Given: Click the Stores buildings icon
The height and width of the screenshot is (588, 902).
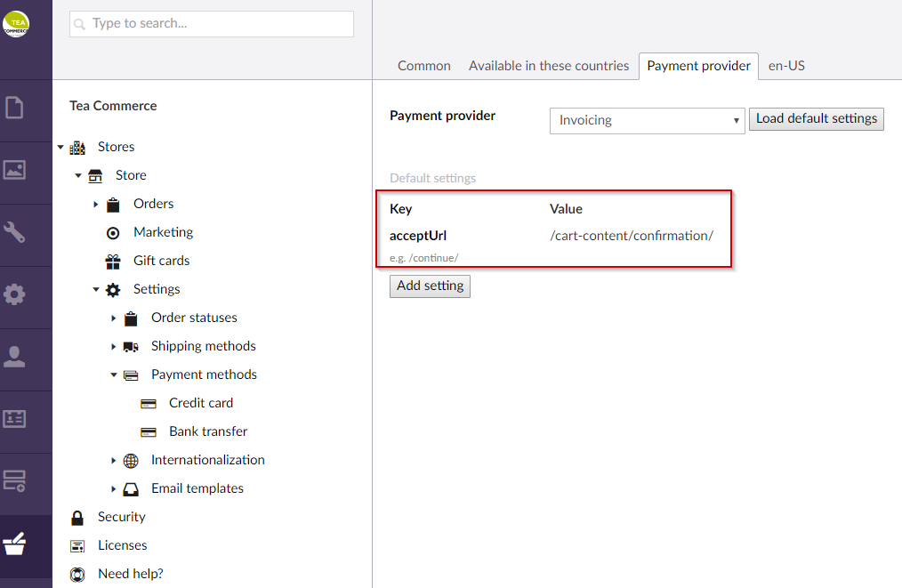Looking at the screenshot, I should click(77, 148).
